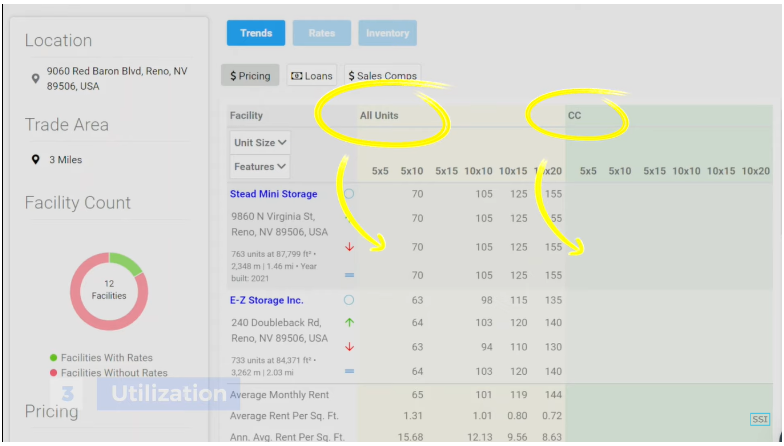Click the 240 Doubleback Rd address
Screen dimensions: 784x446
click(280, 330)
